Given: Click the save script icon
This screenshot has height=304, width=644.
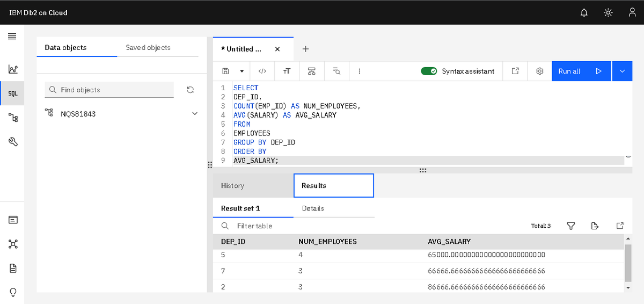Looking at the screenshot, I should pos(226,71).
